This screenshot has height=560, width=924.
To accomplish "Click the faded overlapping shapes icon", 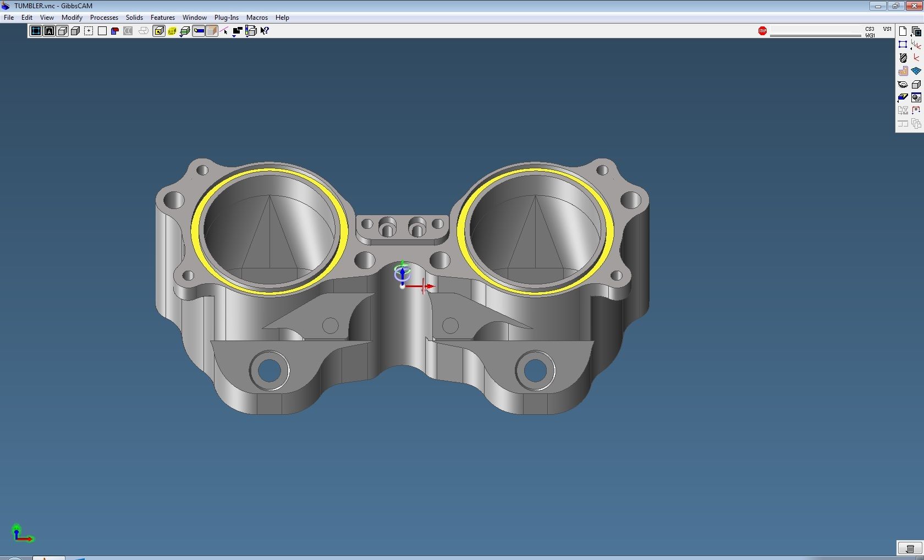I will tap(144, 31).
